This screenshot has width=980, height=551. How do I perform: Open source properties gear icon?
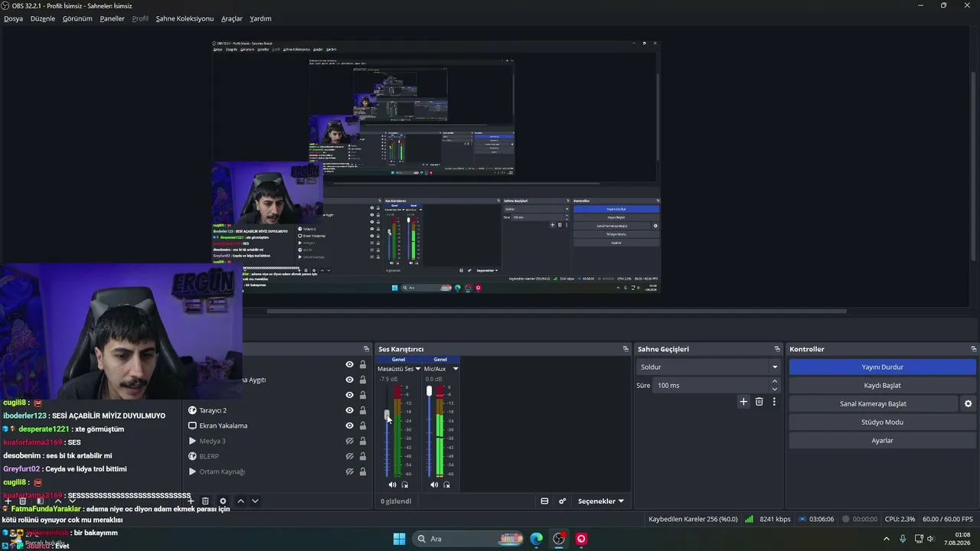click(x=223, y=501)
